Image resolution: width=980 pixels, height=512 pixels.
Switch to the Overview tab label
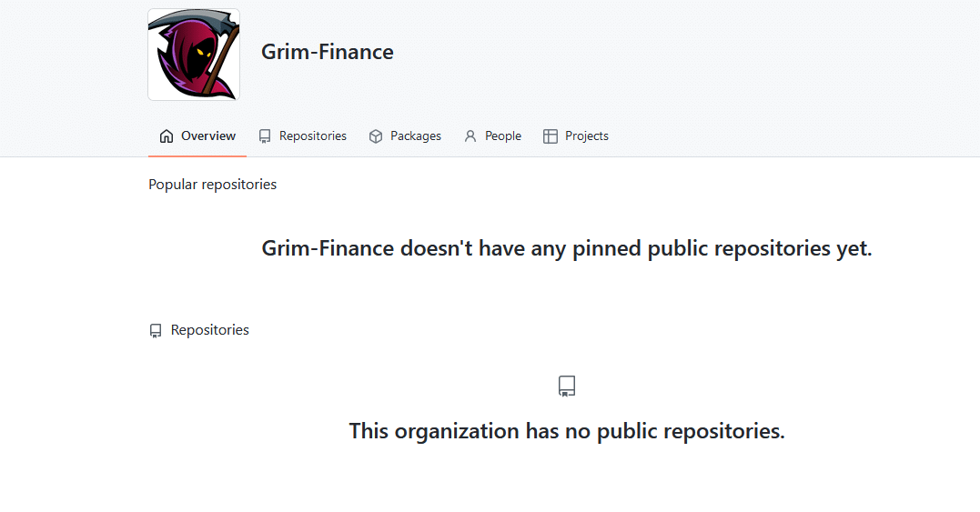(x=208, y=136)
